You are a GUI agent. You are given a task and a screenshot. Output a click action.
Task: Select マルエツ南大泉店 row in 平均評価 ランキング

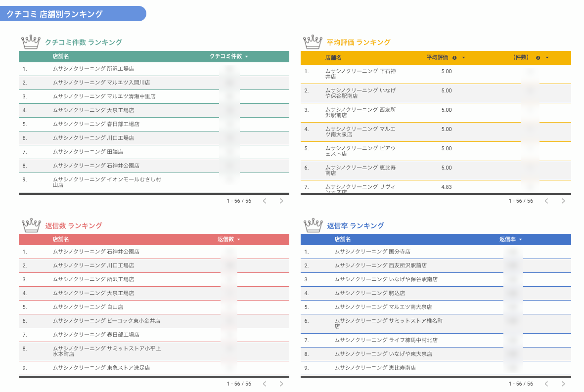(436, 132)
